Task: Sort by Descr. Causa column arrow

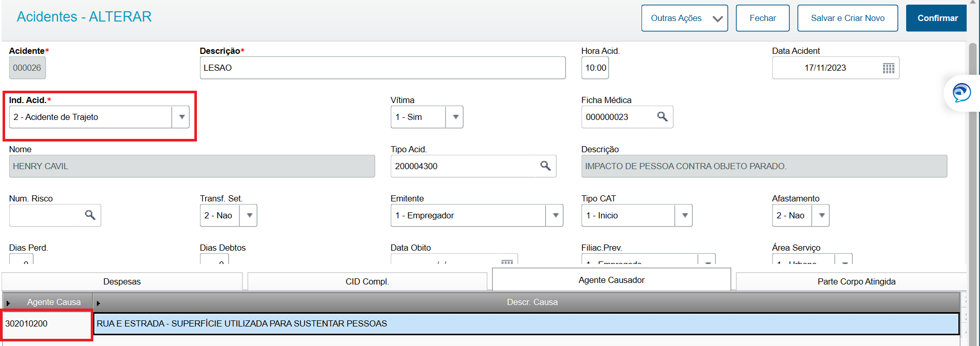Action: 98,303
